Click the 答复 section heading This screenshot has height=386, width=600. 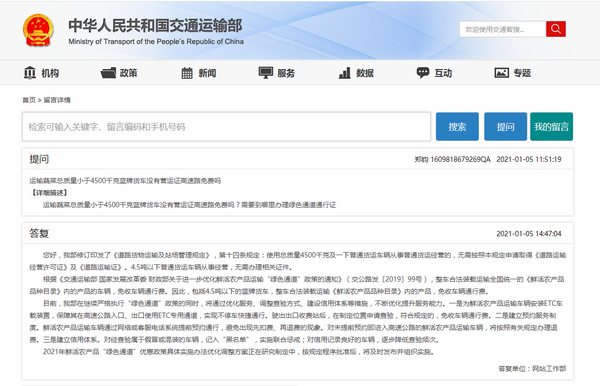39,233
